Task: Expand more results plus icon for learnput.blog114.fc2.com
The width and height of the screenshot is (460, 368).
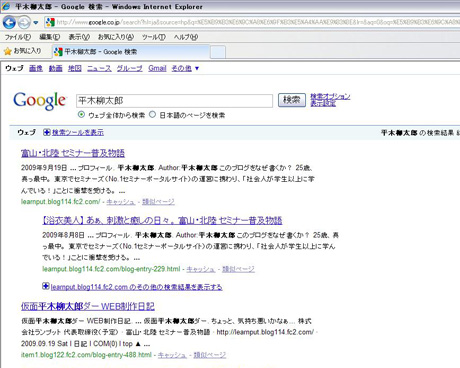Action: [46, 286]
